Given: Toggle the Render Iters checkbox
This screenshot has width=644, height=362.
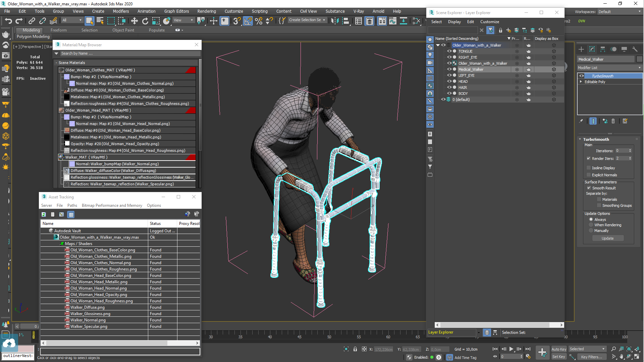Looking at the screenshot, I should pyautogui.click(x=589, y=159).
